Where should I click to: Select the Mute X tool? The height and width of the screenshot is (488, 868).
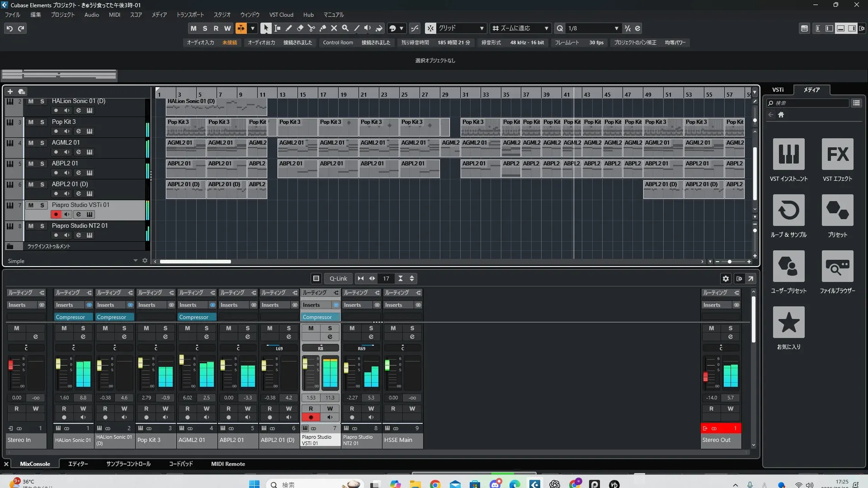334,28
